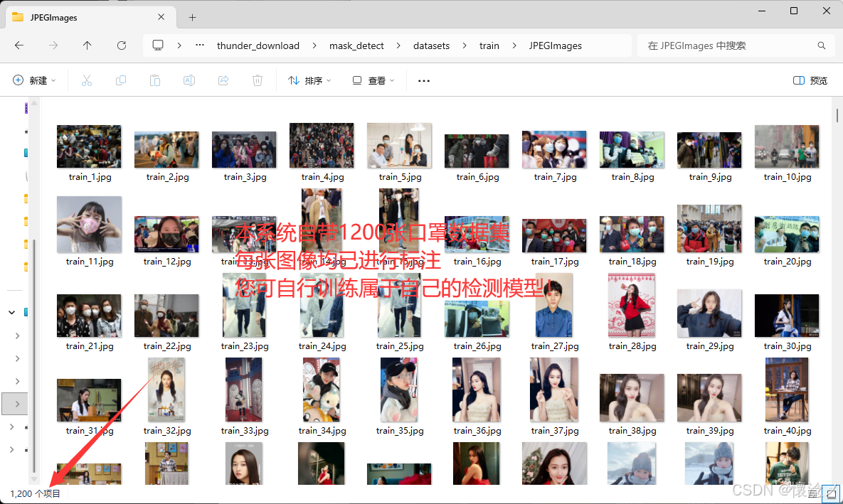Select thumbnail train_5.jpg
Screen dimensions: 843x504
(x=400, y=145)
